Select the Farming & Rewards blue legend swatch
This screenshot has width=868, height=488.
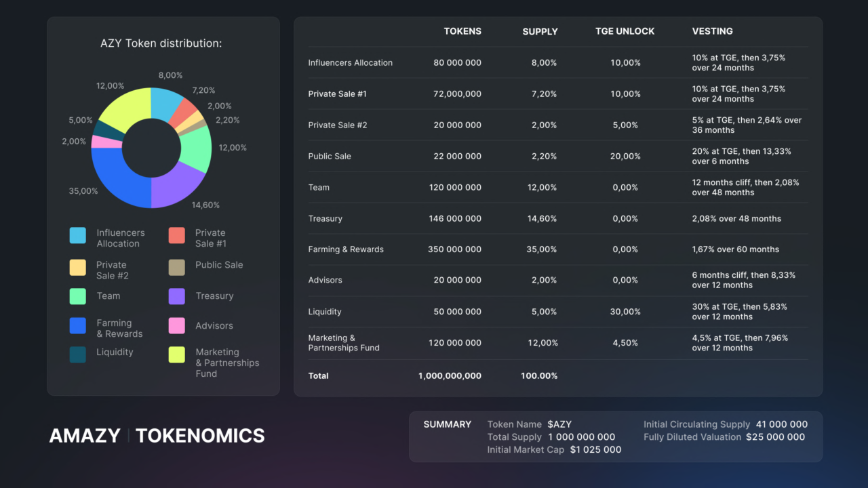tap(78, 326)
